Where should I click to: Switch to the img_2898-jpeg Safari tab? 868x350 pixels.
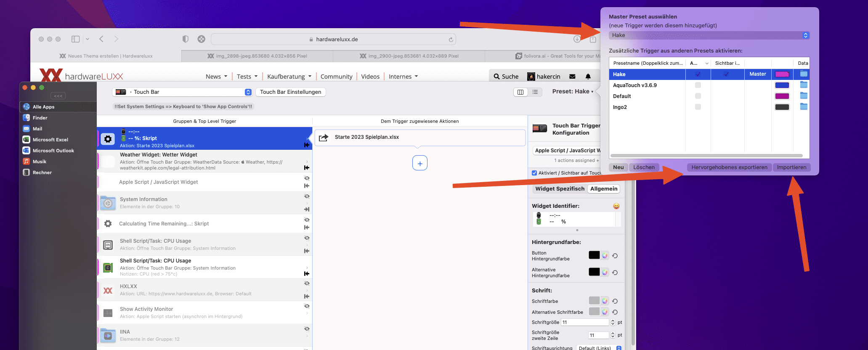[x=257, y=56]
